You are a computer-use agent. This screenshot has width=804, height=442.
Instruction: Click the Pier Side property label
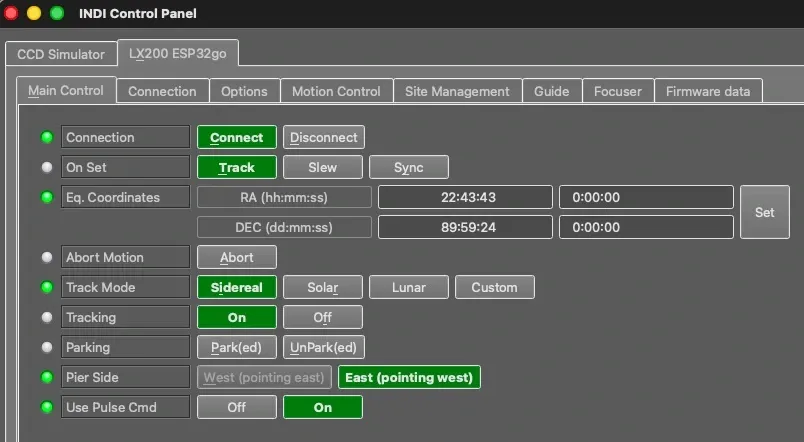pos(126,377)
